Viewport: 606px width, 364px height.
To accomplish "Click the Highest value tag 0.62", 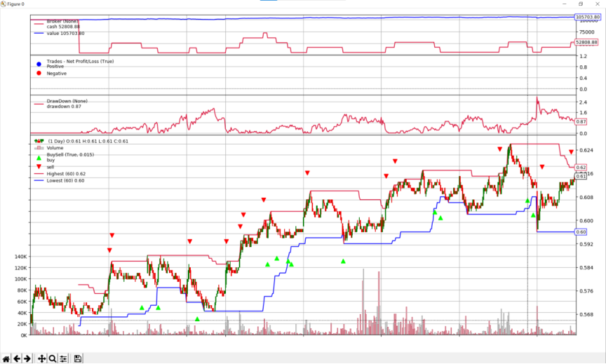I will (581, 168).
